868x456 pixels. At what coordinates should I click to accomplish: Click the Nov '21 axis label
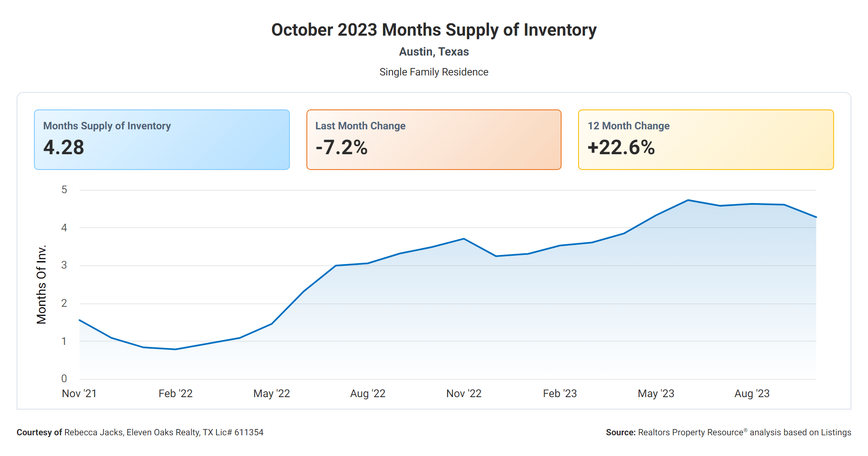[79, 393]
